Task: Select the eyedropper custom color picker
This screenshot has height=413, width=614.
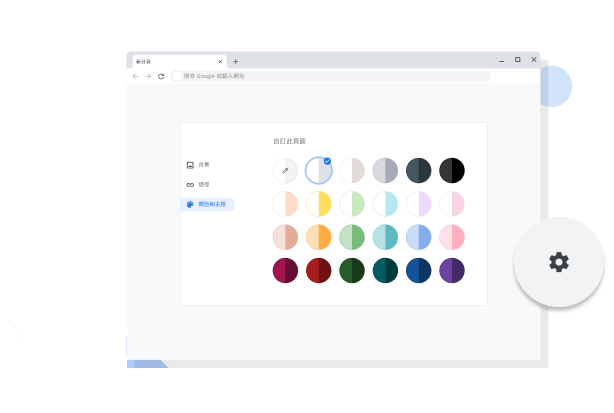Action: tap(285, 171)
